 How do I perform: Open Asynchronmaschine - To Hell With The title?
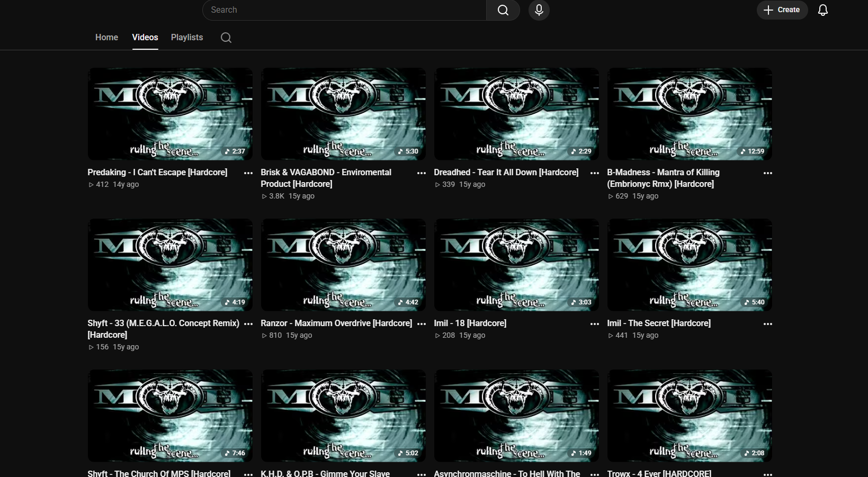click(507, 473)
